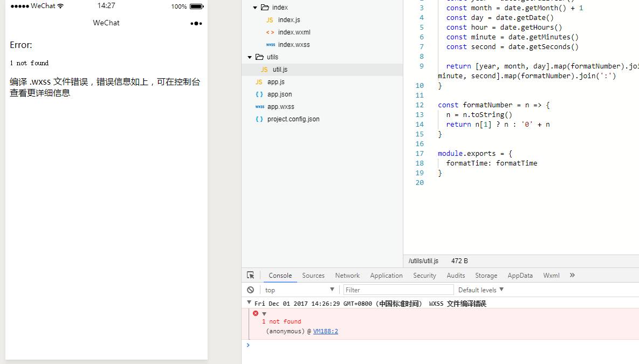Switch to the Security tab
The width and height of the screenshot is (639, 364).
[x=424, y=275]
